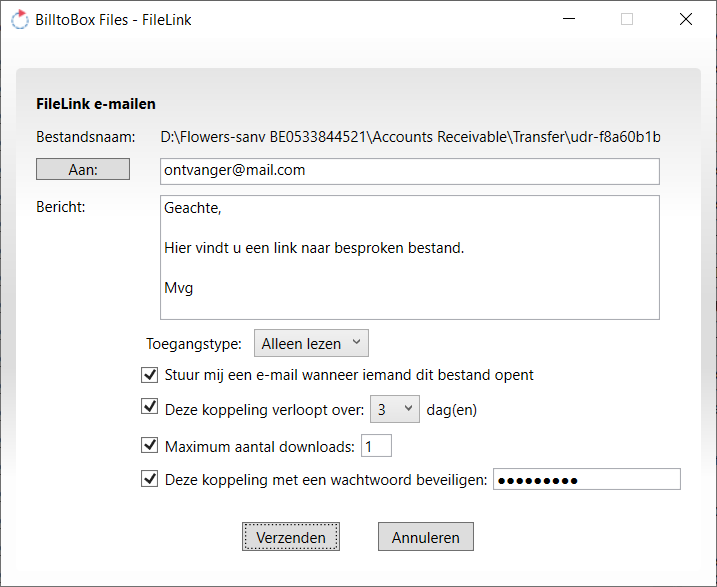Viewport: 717px width, 587px height.
Task: Click the dag(en) label text
Action: tap(451, 410)
